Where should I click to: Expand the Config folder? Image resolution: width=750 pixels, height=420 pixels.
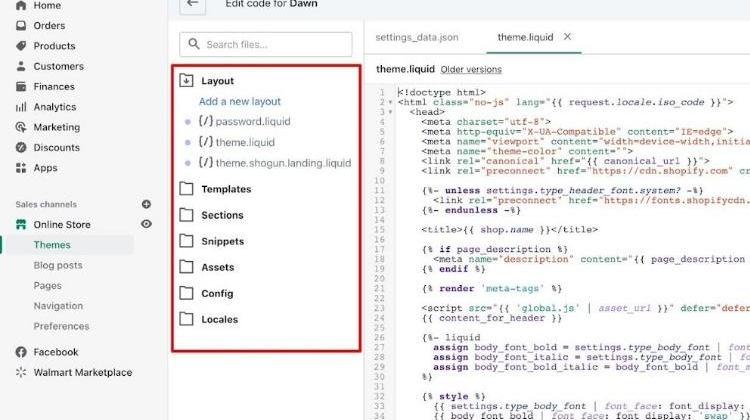click(187, 293)
